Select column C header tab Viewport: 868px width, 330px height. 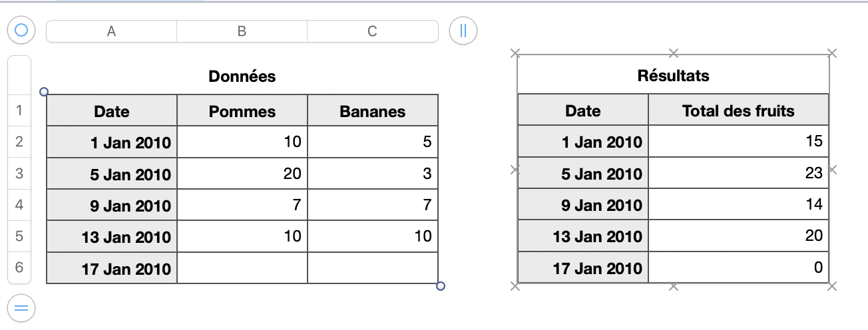(x=372, y=31)
